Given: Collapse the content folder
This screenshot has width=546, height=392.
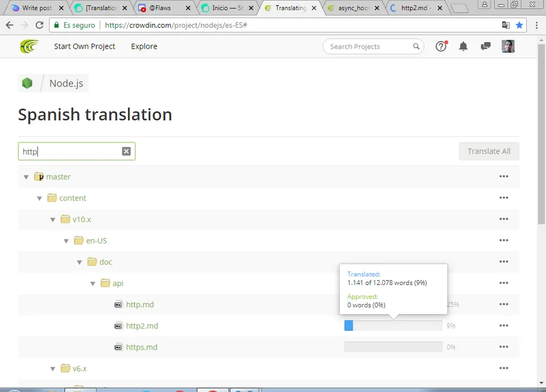Looking at the screenshot, I should click(39, 198).
